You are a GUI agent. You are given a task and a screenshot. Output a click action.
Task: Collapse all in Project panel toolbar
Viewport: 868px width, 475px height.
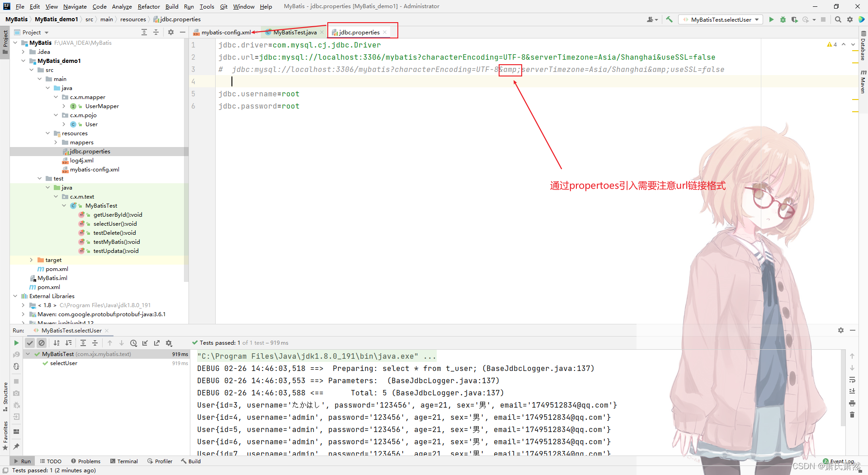tap(156, 32)
